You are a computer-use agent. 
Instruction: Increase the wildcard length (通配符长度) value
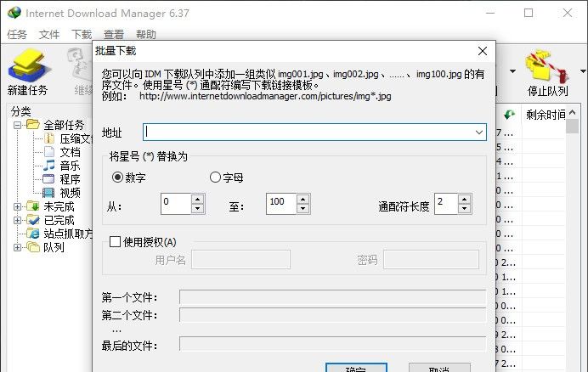464,199
